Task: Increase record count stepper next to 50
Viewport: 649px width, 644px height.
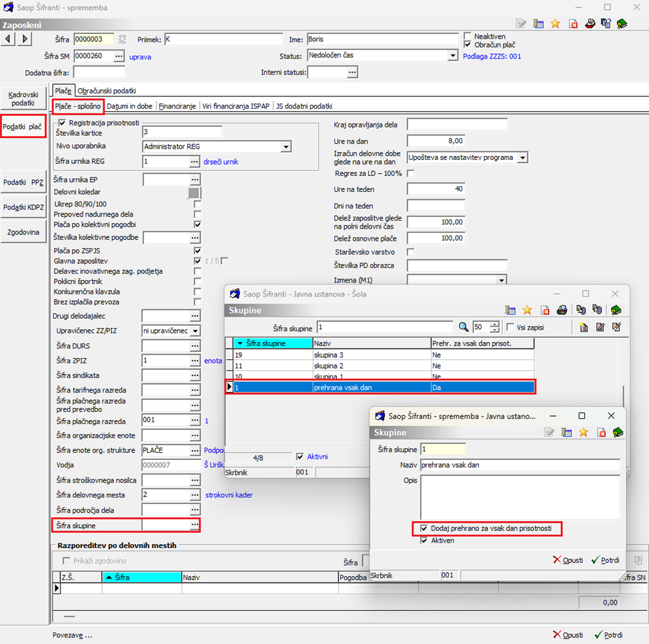Action: 495,324
